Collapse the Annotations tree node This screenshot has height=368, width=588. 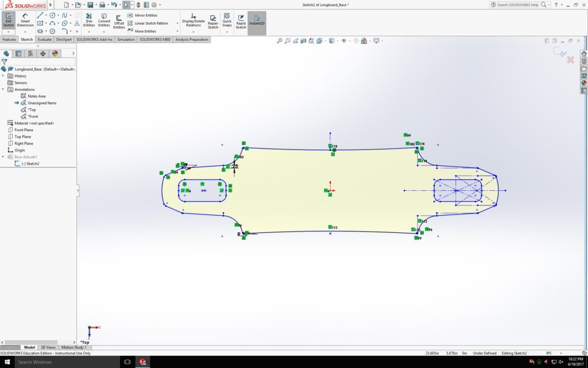pos(3,90)
